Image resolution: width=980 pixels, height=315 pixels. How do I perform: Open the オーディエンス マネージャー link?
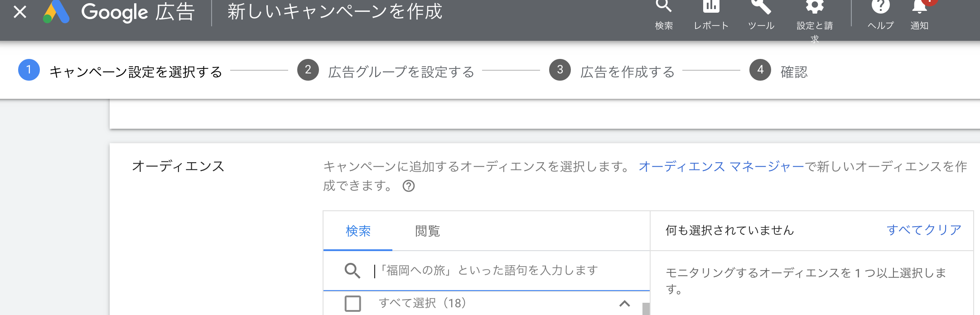point(721,167)
